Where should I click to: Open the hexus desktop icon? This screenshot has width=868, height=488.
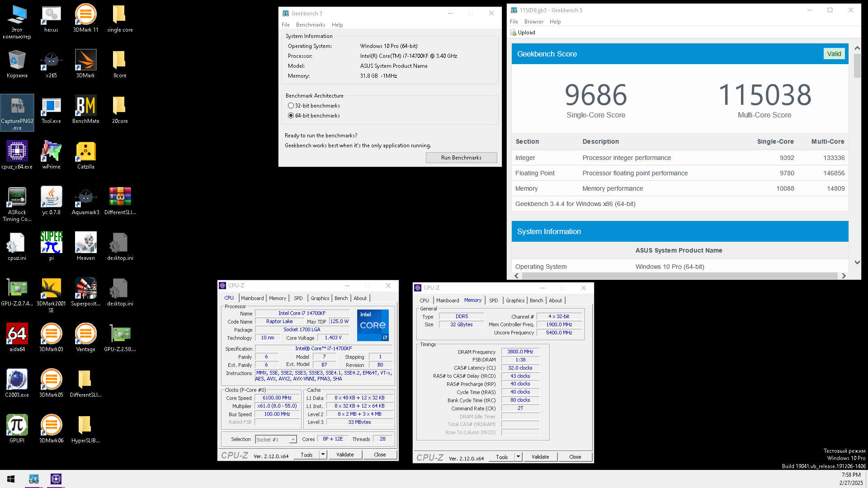51,19
